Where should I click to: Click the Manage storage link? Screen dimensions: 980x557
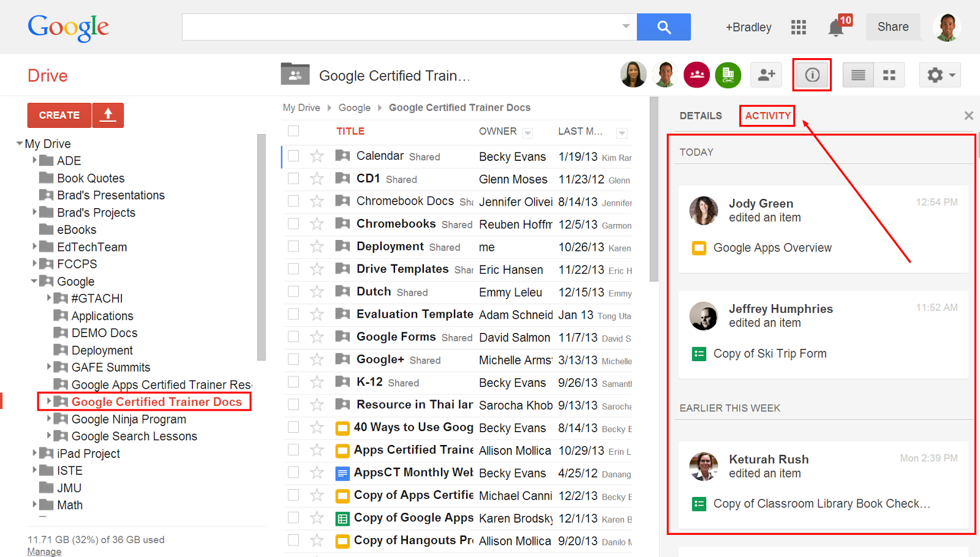point(44,551)
